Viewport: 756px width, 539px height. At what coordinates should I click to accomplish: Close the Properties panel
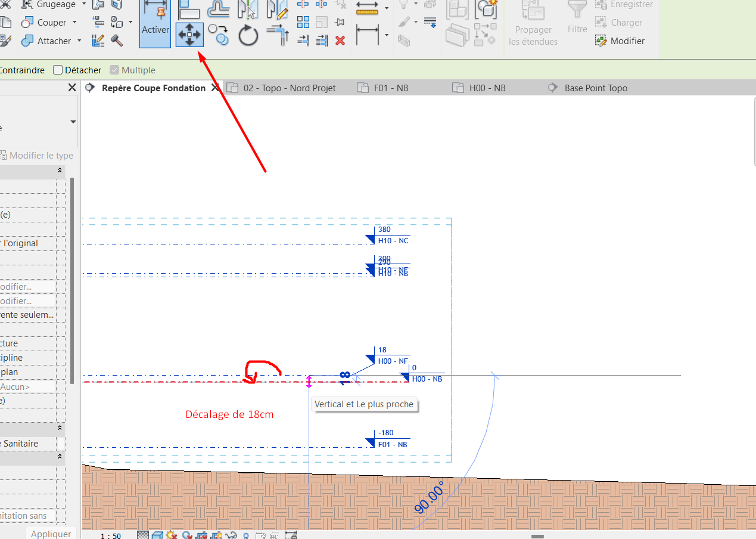(x=72, y=88)
